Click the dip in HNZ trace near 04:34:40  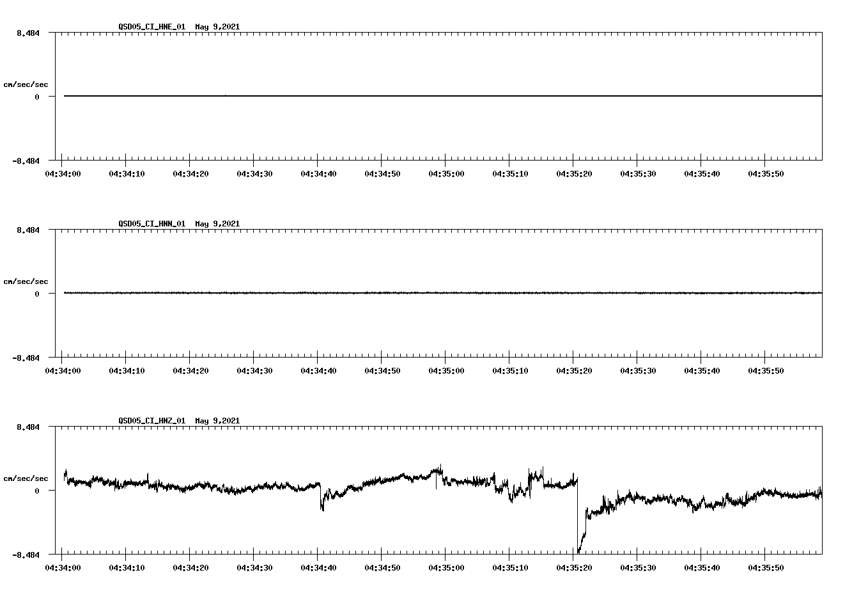(x=323, y=508)
